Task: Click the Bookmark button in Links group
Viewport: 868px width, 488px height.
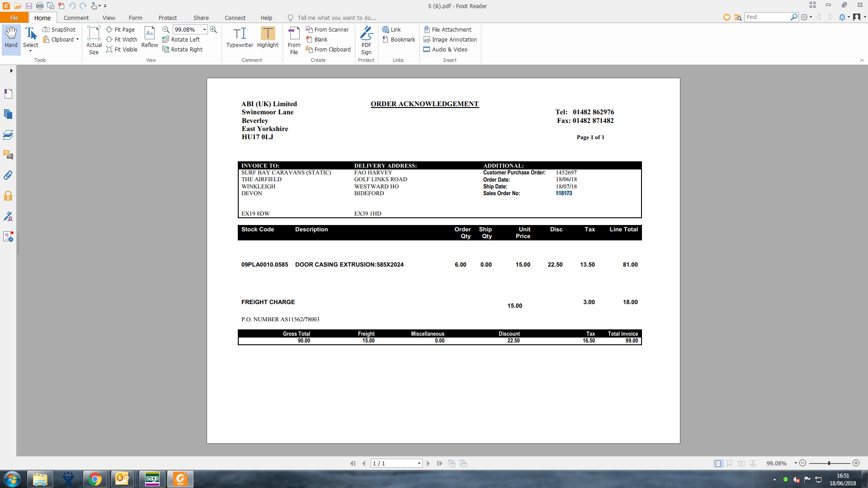Action: tap(399, 40)
